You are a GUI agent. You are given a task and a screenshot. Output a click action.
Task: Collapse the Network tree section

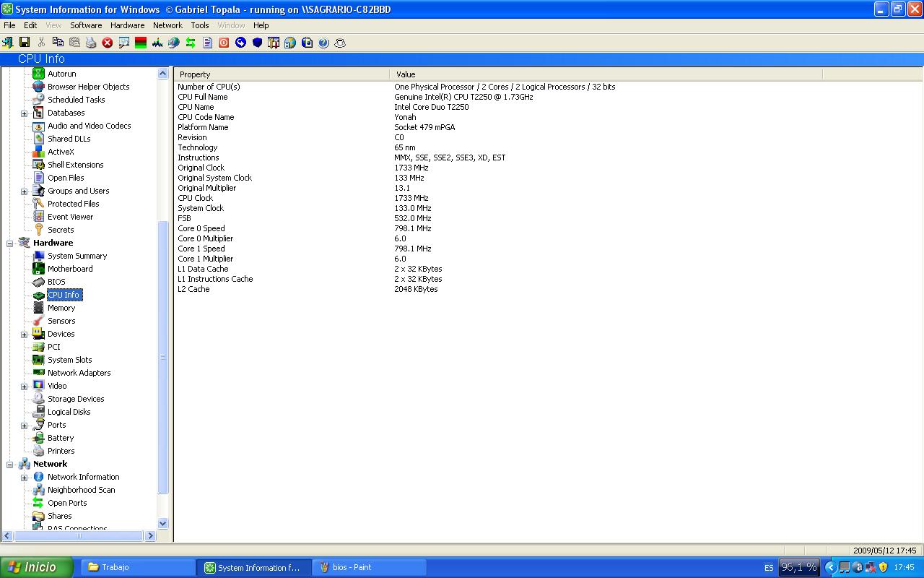10,465
